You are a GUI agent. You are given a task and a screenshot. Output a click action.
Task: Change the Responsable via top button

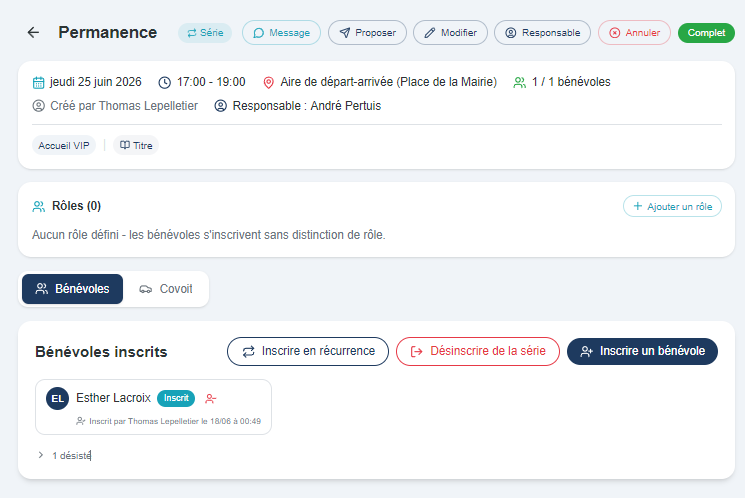pyautogui.click(x=543, y=33)
